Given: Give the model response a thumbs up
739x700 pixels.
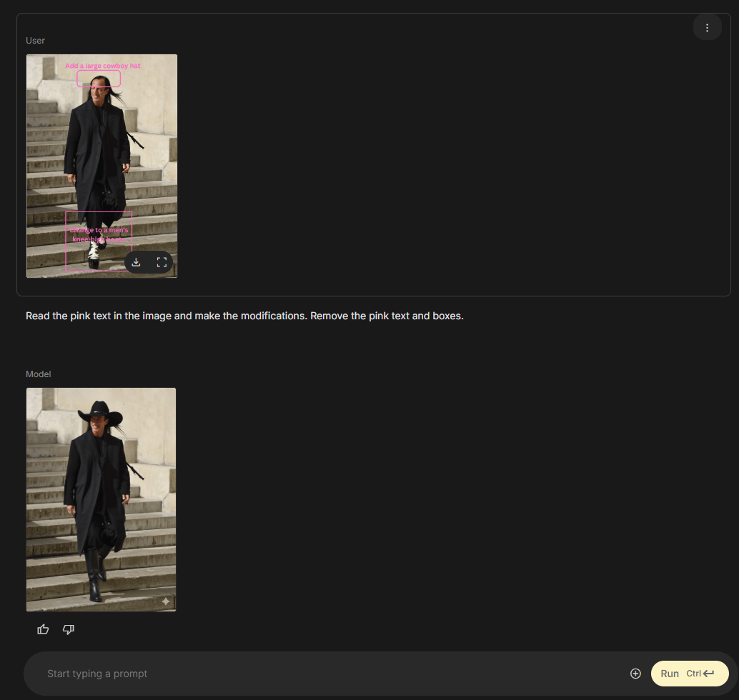Looking at the screenshot, I should pyautogui.click(x=43, y=629).
